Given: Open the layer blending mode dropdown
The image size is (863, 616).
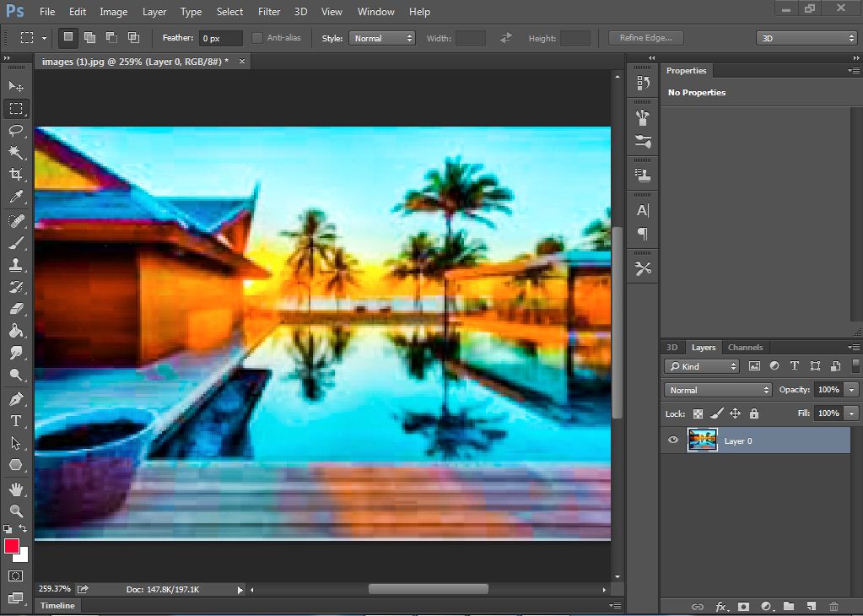Looking at the screenshot, I should [x=717, y=389].
